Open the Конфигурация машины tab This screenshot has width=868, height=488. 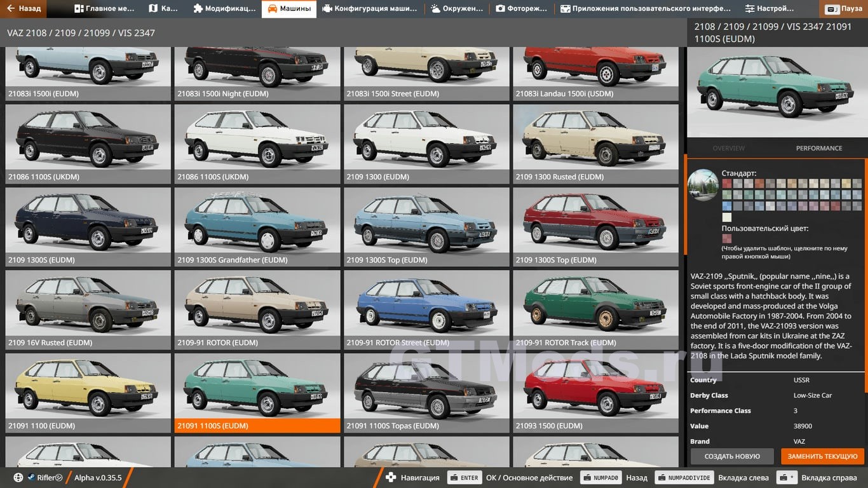(x=370, y=9)
